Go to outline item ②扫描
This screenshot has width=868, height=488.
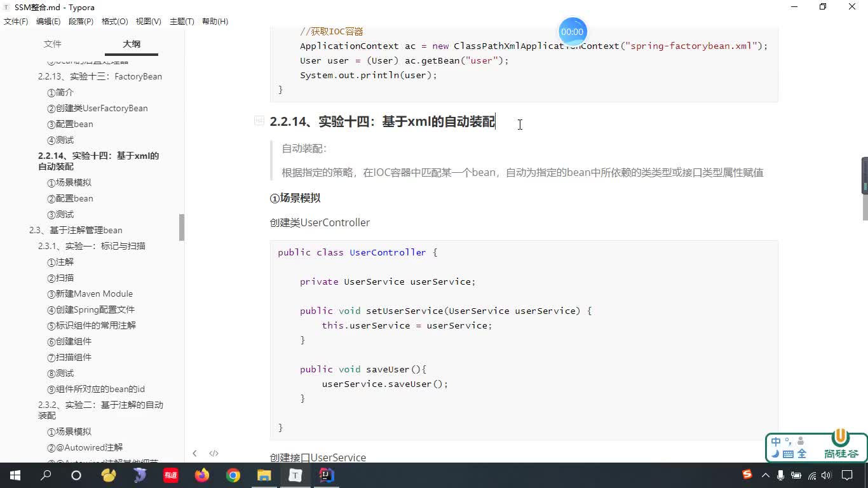click(x=60, y=278)
